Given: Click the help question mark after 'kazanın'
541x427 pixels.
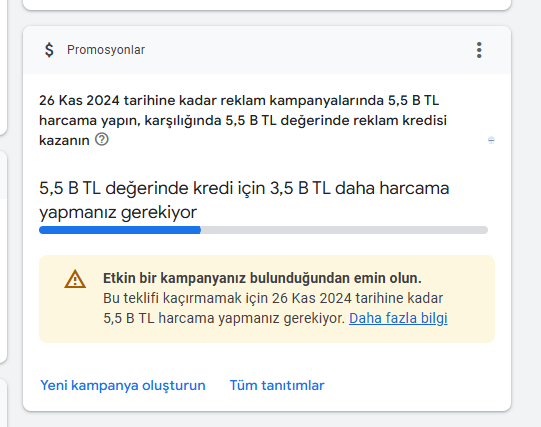Looking at the screenshot, I should [102, 140].
